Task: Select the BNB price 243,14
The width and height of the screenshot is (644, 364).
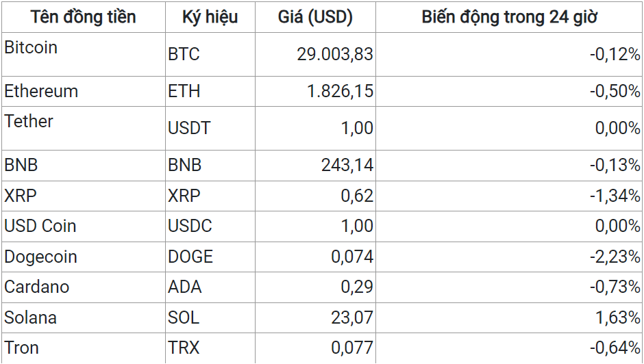Action: click(x=347, y=165)
